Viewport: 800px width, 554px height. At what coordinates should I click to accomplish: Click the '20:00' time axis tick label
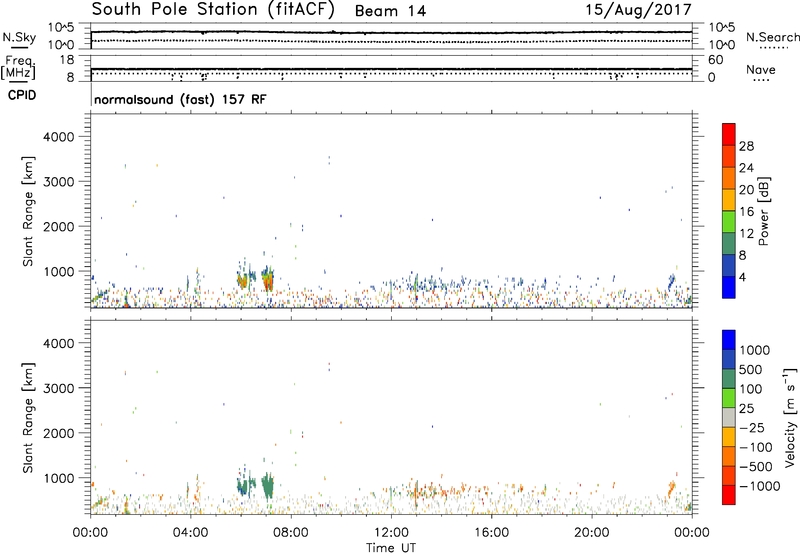pyautogui.click(x=591, y=533)
